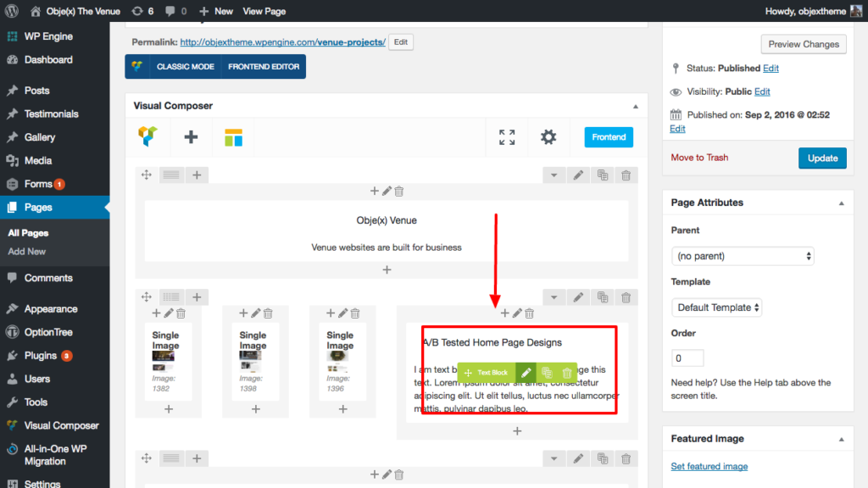Change the column layout of the Single Image row
Viewport: 868px width, 488px height.
[x=171, y=297]
